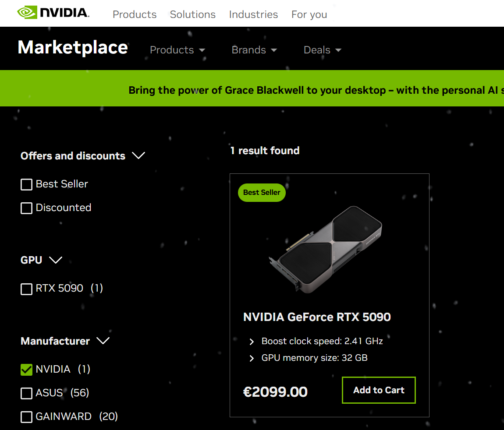This screenshot has width=504, height=430.
Task: Open the Solutions menu in top navigation
Action: click(192, 14)
